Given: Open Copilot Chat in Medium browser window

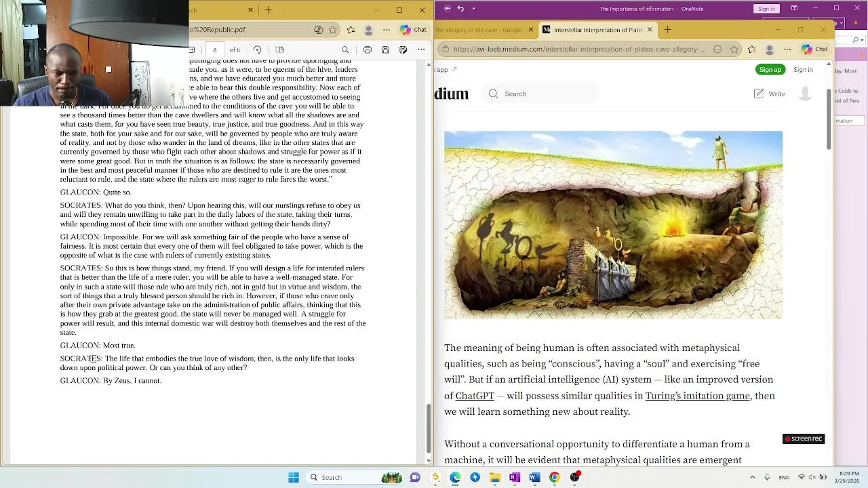Looking at the screenshot, I should (814, 49).
